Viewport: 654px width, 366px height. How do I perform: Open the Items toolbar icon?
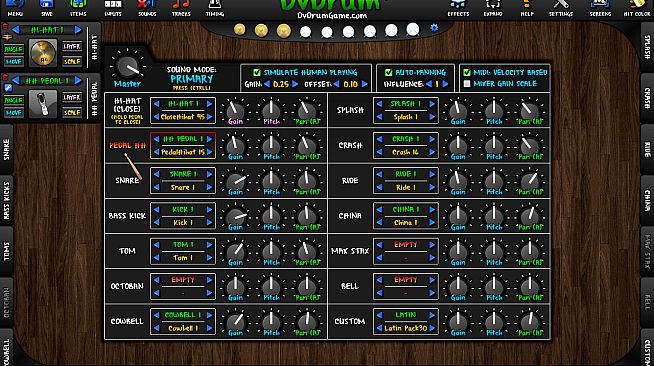click(x=78, y=8)
